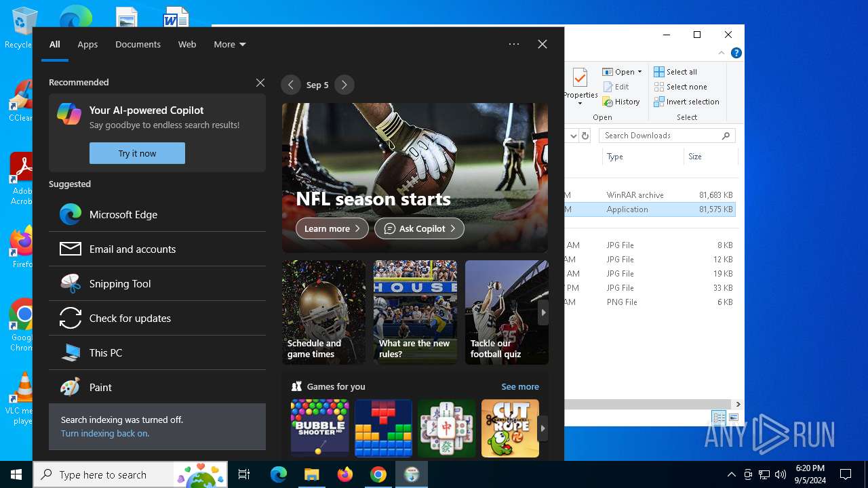Image resolution: width=868 pixels, height=488 pixels.
Task: Open Tackle our football quiz card
Action: tap(507, 312)
